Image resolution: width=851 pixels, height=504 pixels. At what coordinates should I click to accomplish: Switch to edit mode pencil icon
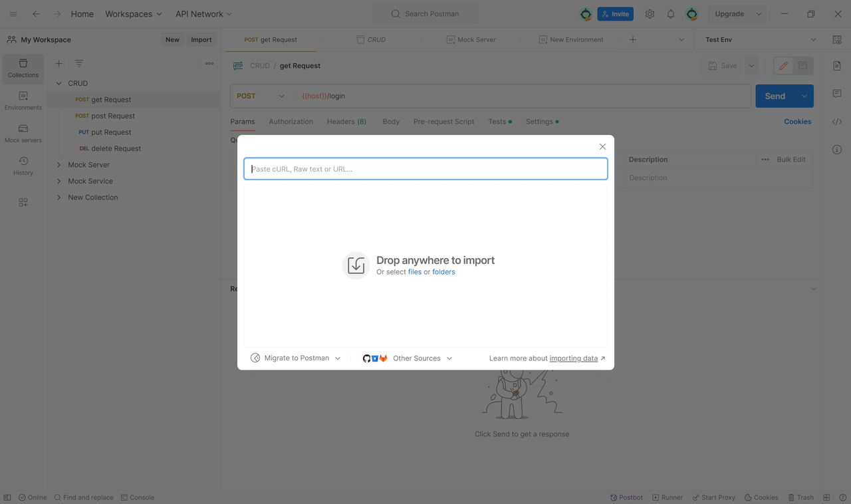[x=783, y=66]
